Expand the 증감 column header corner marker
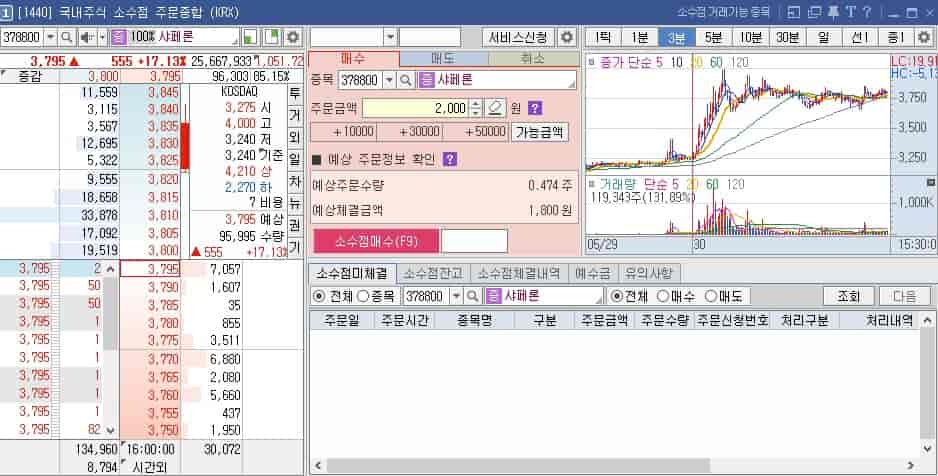This screenshot has height=476, width=938. pyautogui.click(x=3, y=73)
